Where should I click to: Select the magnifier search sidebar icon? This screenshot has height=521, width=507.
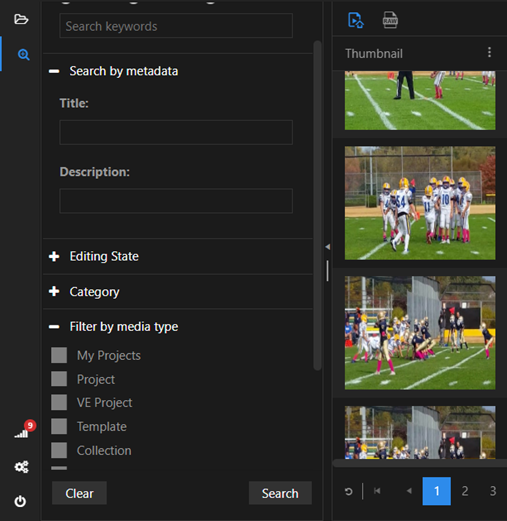tap(23, 54)
